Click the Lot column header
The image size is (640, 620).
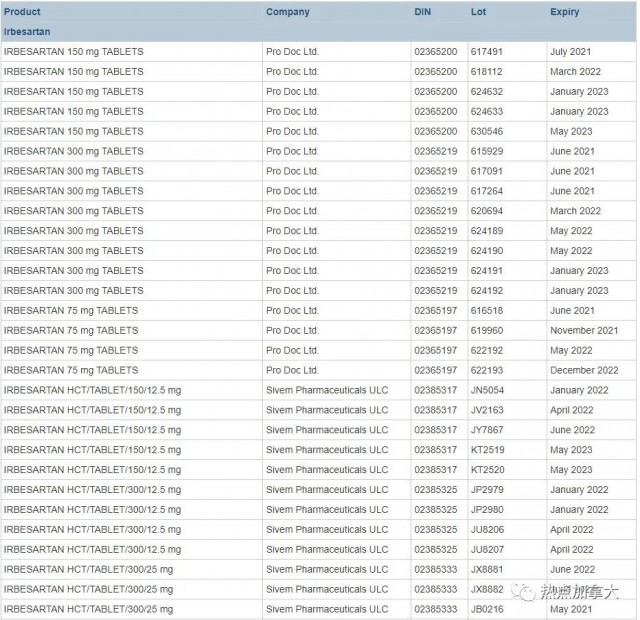pyautogui.click(x=478, y=12)
